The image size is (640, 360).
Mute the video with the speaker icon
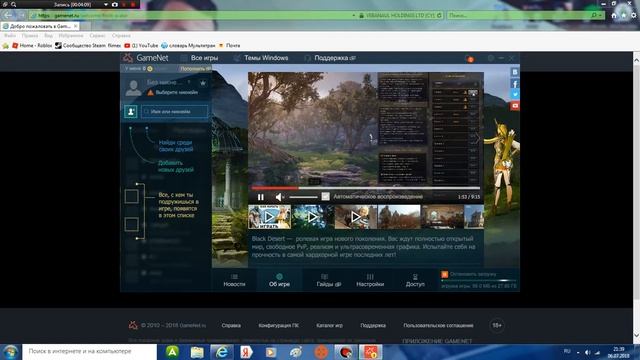tap(279, 197)
